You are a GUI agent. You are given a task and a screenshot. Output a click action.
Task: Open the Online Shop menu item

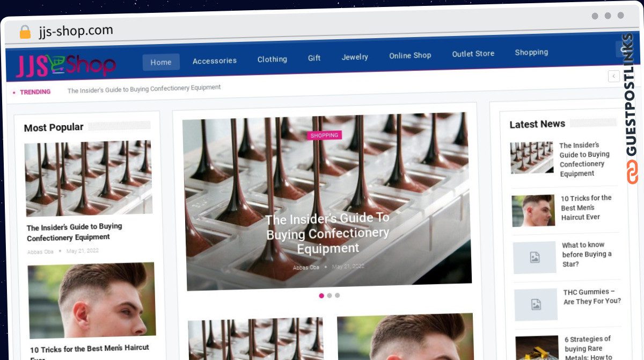click(410, 55)
